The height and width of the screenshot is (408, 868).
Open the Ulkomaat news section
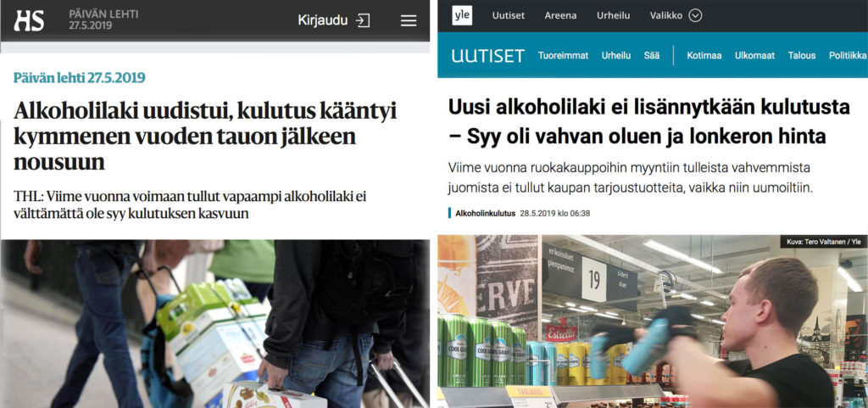click(754, 55)
